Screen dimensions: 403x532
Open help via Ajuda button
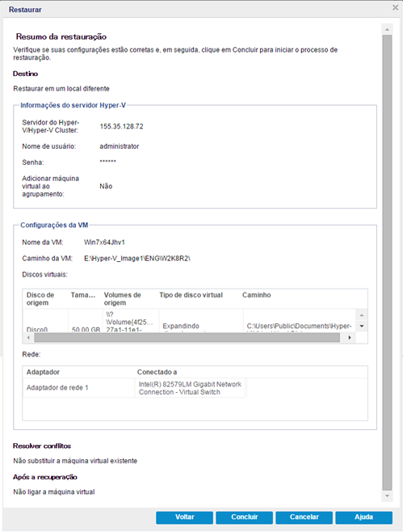point(363,517)
